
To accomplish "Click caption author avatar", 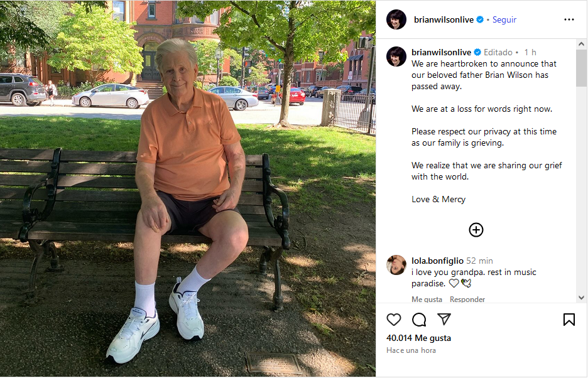I will click(396, 57).
